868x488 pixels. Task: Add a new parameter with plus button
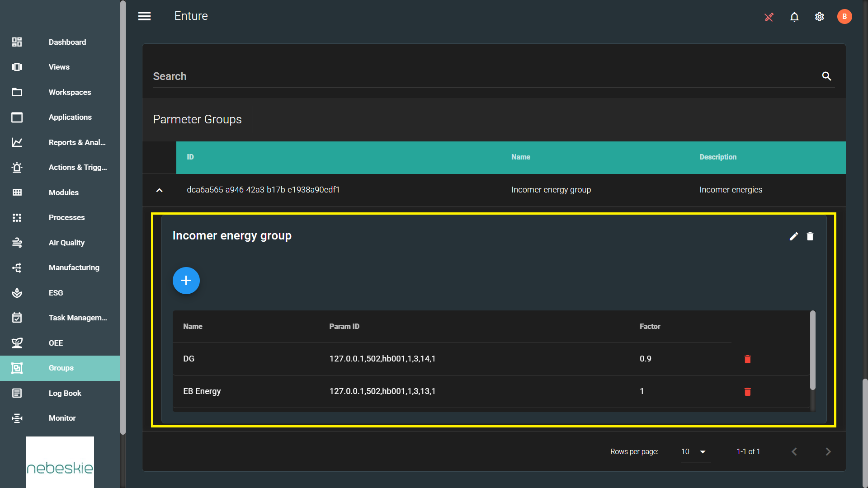(x=186, y=281)
